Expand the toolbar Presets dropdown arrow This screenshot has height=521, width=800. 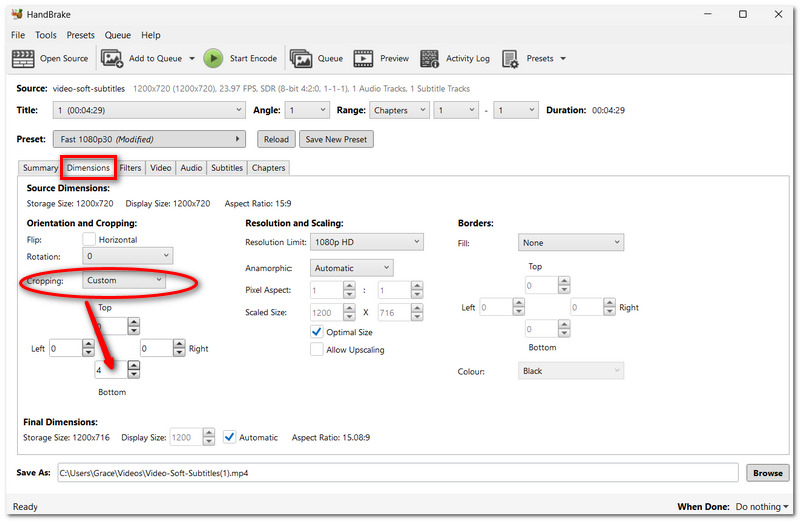click(x=563, y=59)
